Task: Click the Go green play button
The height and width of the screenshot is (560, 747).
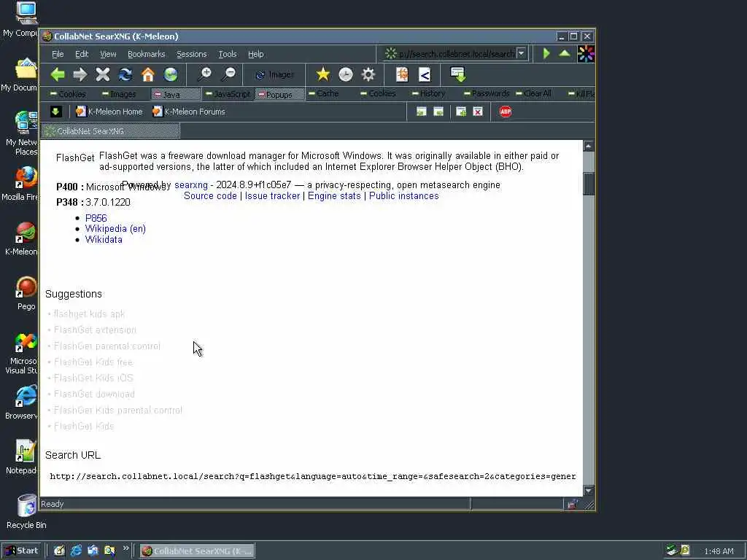Action: [x=546, y=53]
